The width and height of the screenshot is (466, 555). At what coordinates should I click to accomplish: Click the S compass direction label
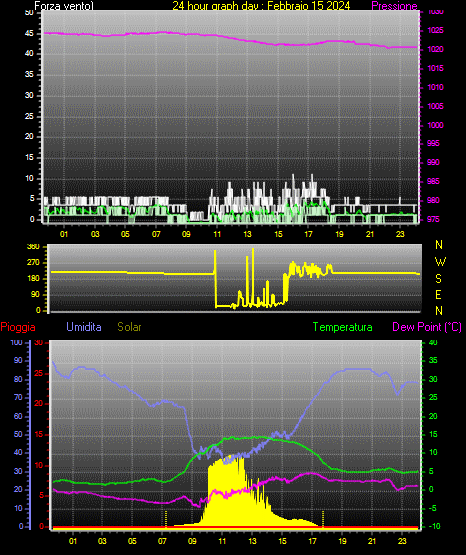coord(438,279)
